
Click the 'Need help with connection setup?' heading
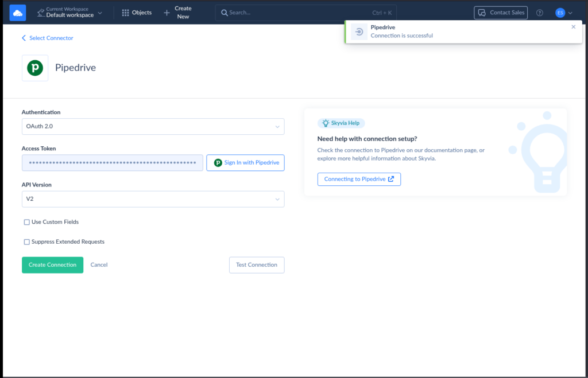[367, 139]
